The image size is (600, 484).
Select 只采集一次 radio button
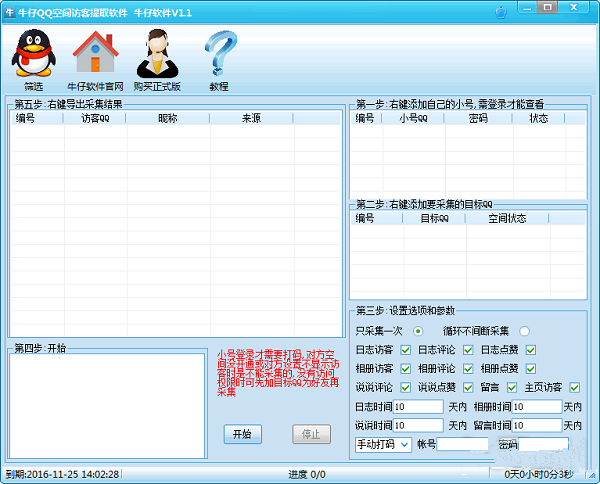coord(418,331)
